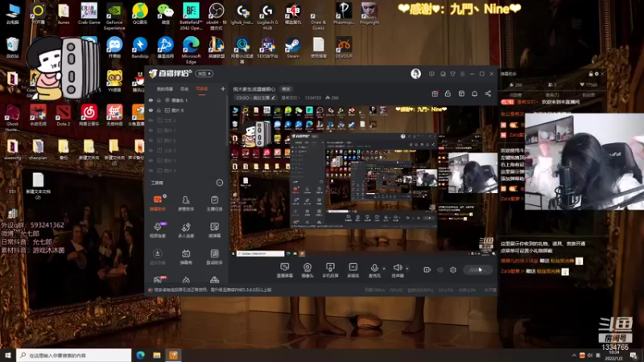Open File Explorer from the taskbar
This screenshot has height=362, width=644.
click(157, 356)
